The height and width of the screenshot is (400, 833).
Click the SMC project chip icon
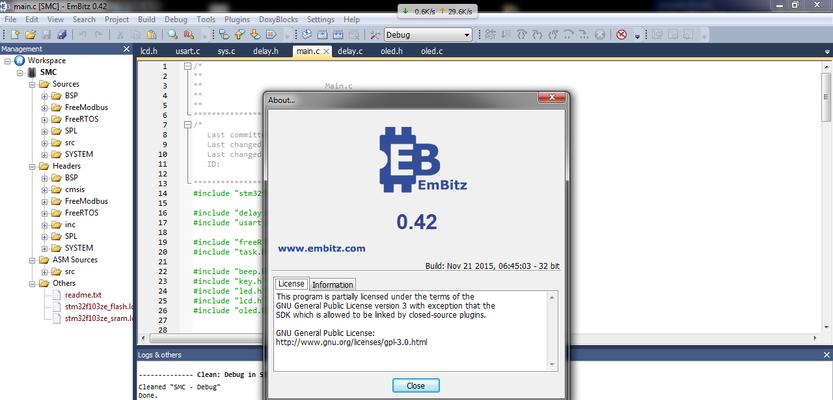tap(32, 72)
